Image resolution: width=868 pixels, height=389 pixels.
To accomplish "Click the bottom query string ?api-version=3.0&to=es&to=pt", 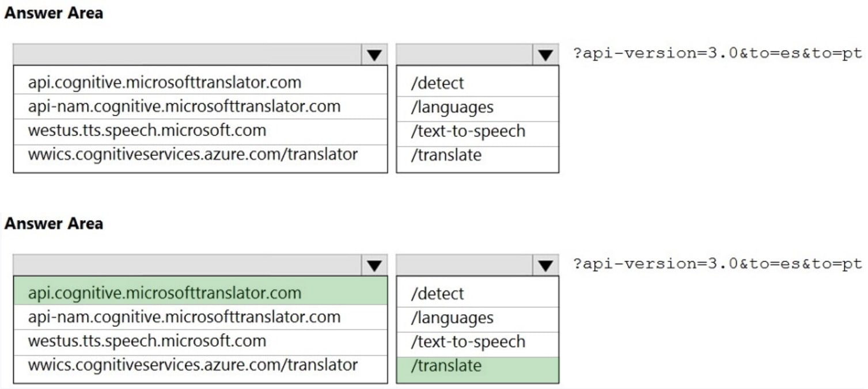I will click(715, 264).
